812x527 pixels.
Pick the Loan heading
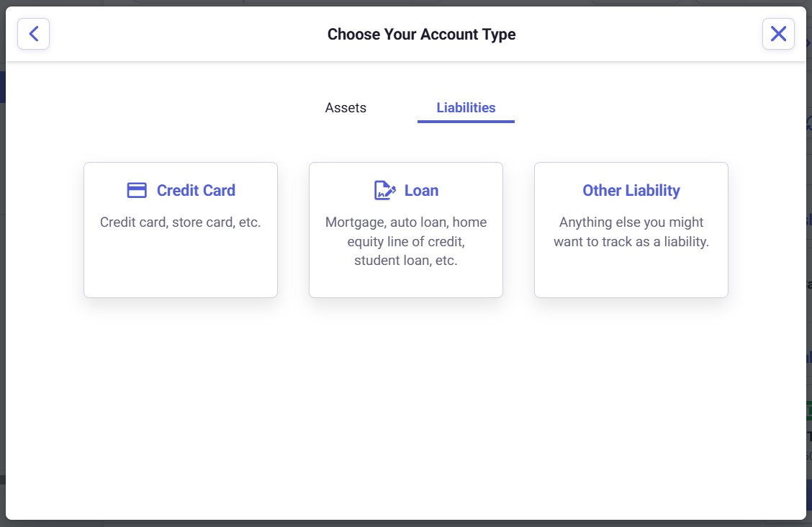click(421, 190)
